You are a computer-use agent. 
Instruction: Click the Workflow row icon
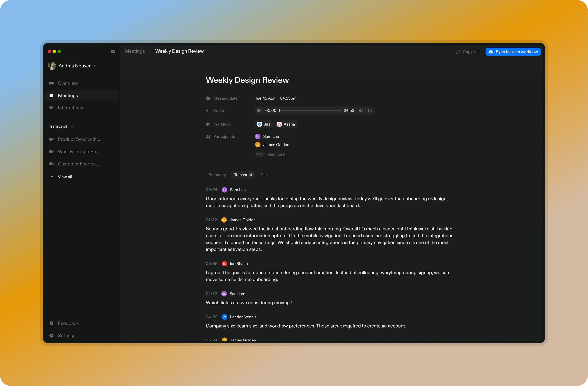coord(208,124)
